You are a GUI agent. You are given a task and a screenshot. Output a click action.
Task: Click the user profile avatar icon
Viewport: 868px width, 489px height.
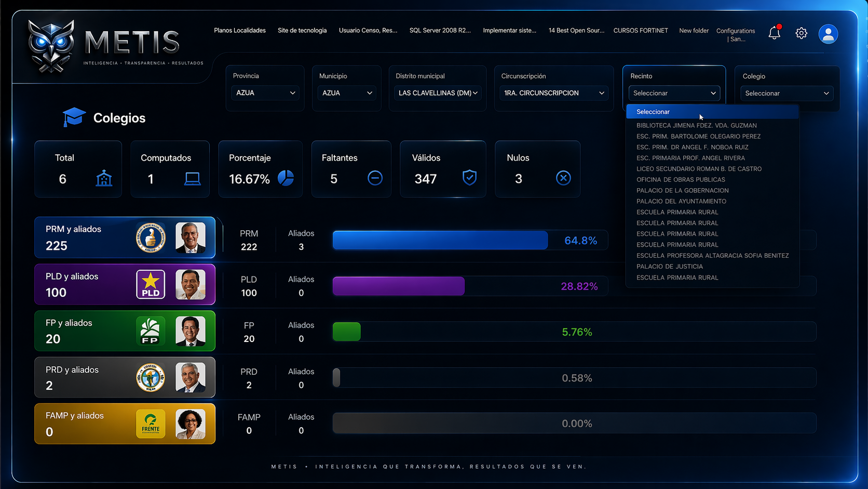point(828,34)
